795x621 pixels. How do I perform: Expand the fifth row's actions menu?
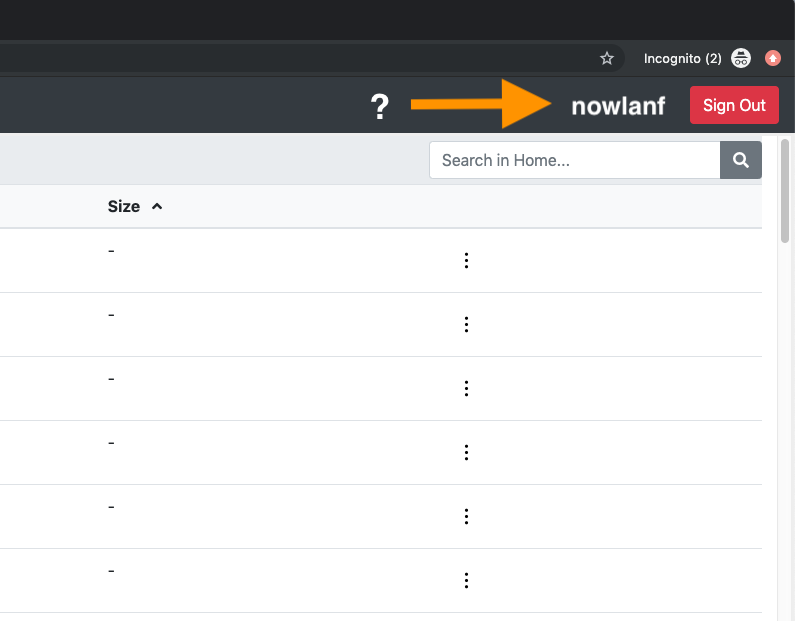(x=466, y=516)
